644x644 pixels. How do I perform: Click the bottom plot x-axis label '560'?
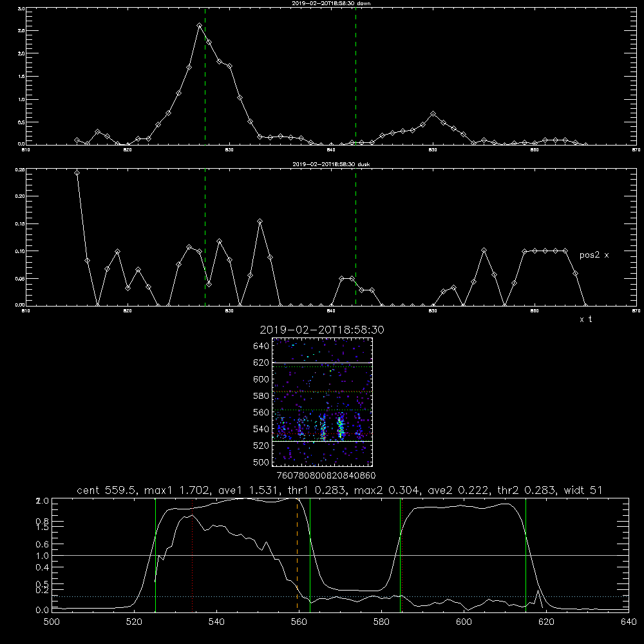tap(299, 622)
